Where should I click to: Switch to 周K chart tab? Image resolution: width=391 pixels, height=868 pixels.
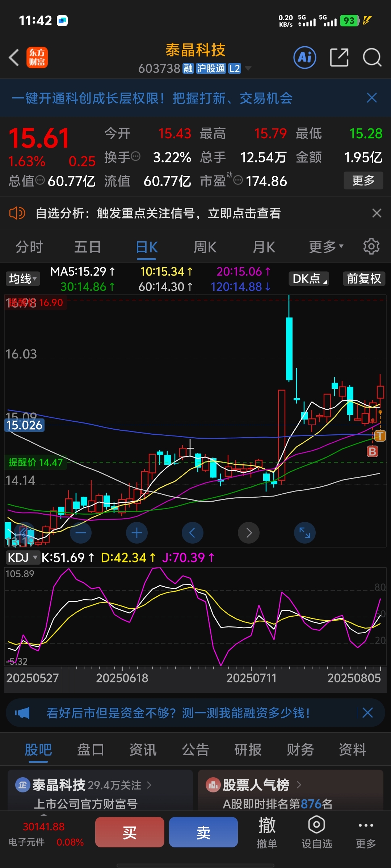[x=205, y=247]
